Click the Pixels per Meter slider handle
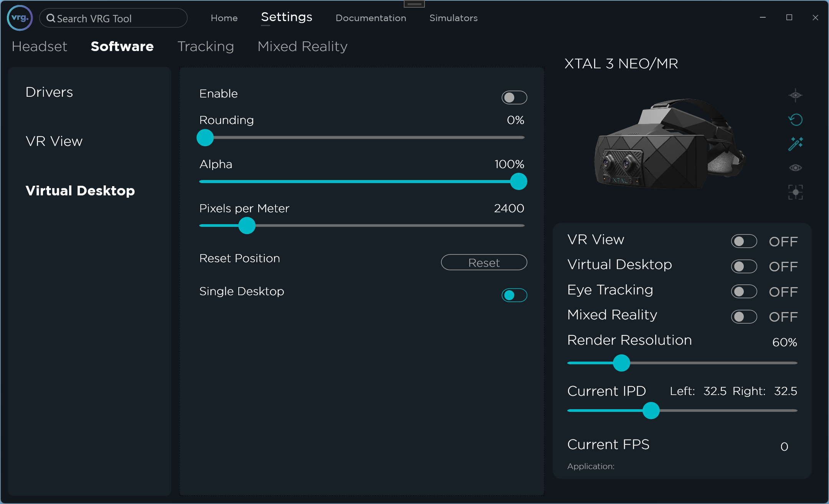The width and height of the screenshot is (829, 504). (x=247, y=226)
